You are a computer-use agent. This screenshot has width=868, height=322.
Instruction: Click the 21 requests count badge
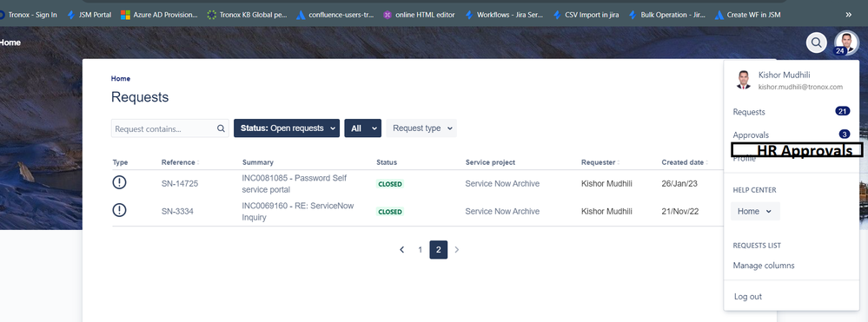(843, 111)
